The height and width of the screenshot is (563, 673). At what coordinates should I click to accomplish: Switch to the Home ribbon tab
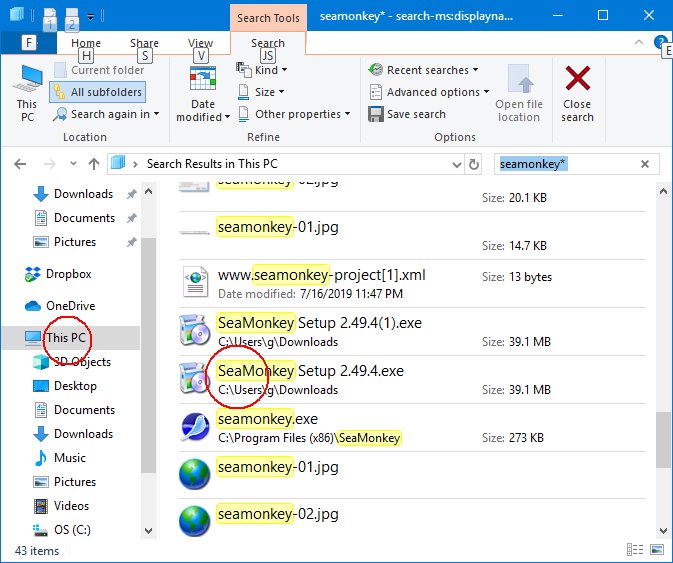click(86, 43)
